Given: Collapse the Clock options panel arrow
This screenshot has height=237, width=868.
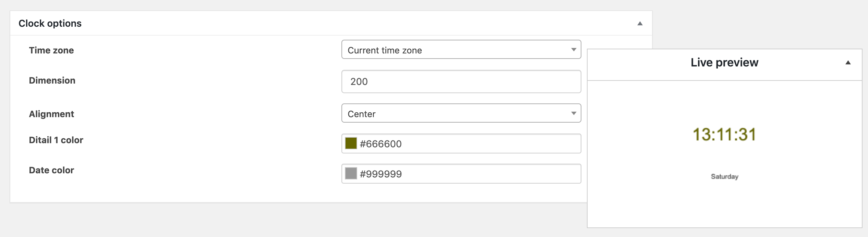Looking at the screenshot, I should 640,24.
